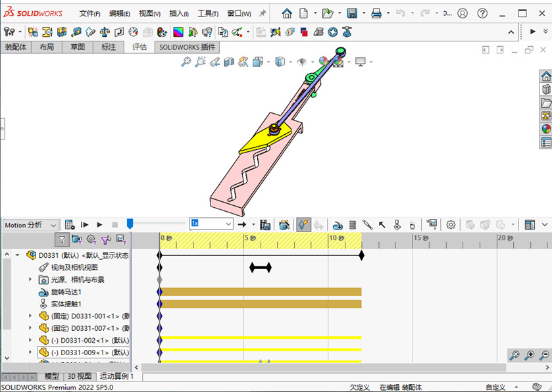This screenshot has width=552, height=392.
Task: Add a Spring to the motion study
Action: coord(352,224)
